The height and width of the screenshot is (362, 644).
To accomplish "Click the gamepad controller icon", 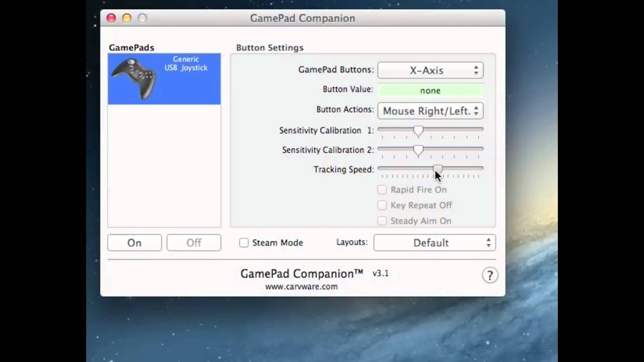I will (133, 78).
